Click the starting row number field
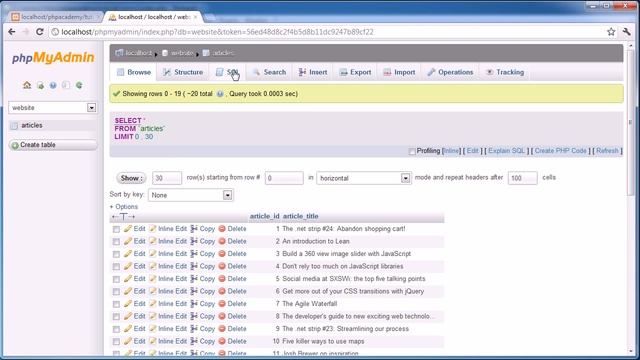The height and width of the screenshot is (360, 640). 284,178
